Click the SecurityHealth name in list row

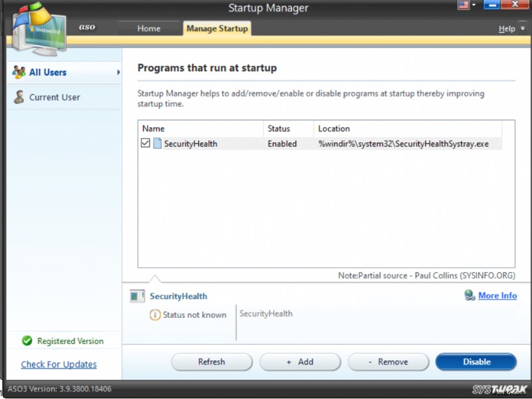pyautogui.click(x=191, y=144)
